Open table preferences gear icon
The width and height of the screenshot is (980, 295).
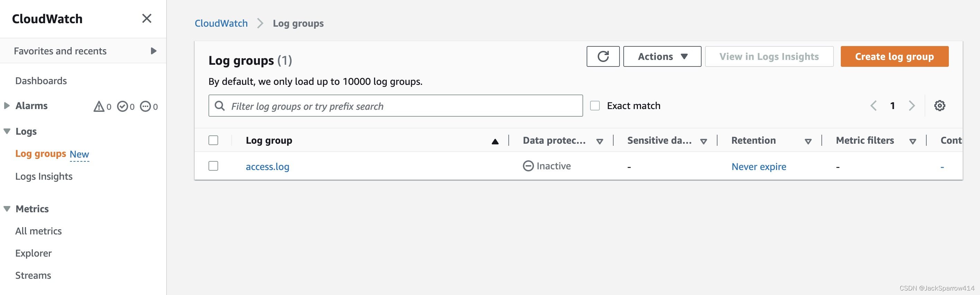point(939,106)
